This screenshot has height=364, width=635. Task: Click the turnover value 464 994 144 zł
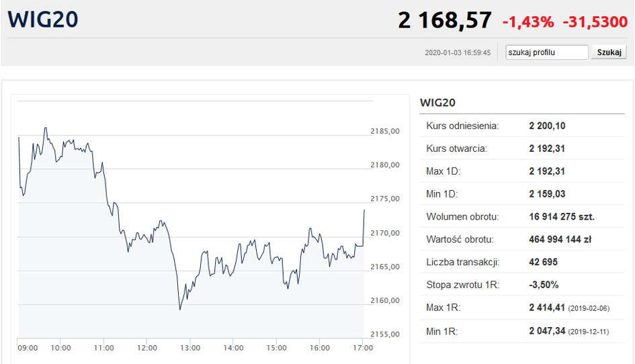(560, 239)
